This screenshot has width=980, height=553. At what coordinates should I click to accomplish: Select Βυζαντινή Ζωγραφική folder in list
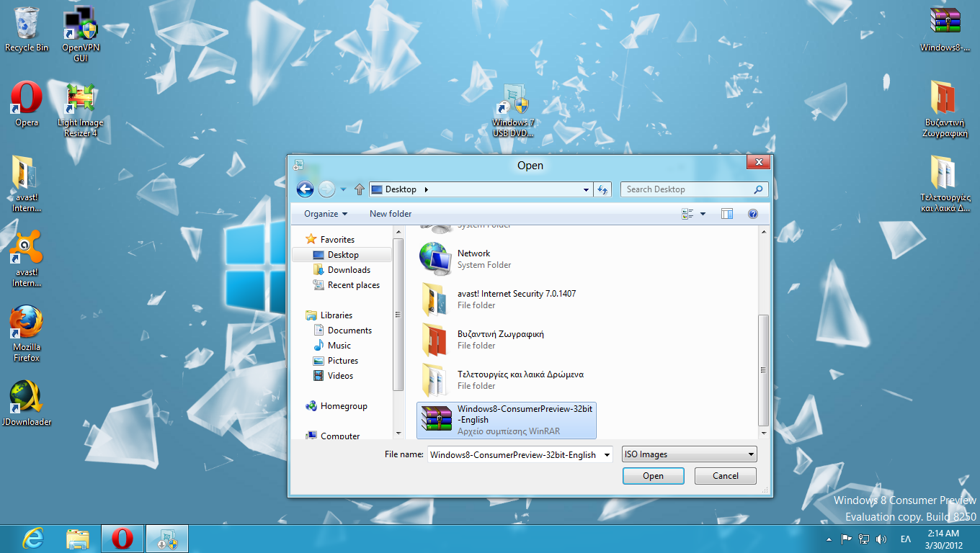(x=507, y=340)
